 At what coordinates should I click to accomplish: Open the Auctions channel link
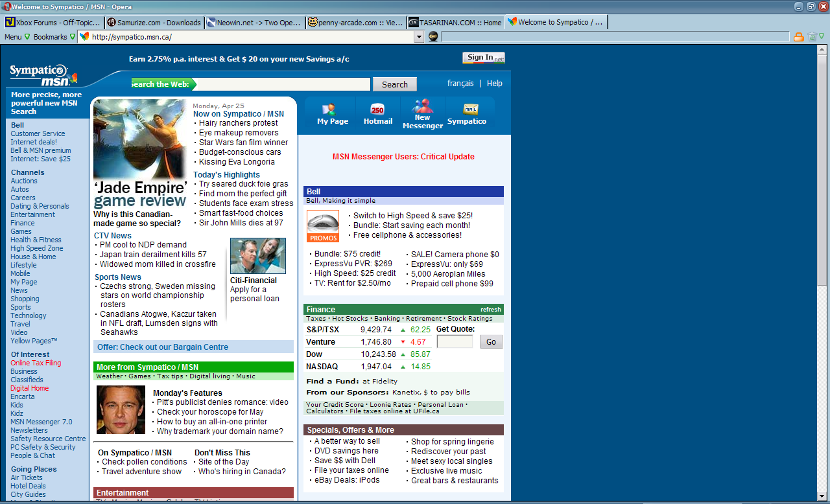24,181
